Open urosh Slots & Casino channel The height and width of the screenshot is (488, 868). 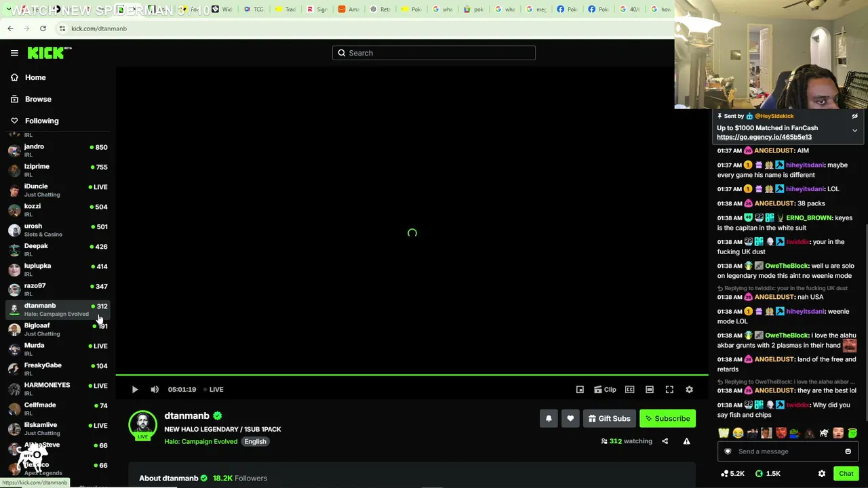(58, 230)
